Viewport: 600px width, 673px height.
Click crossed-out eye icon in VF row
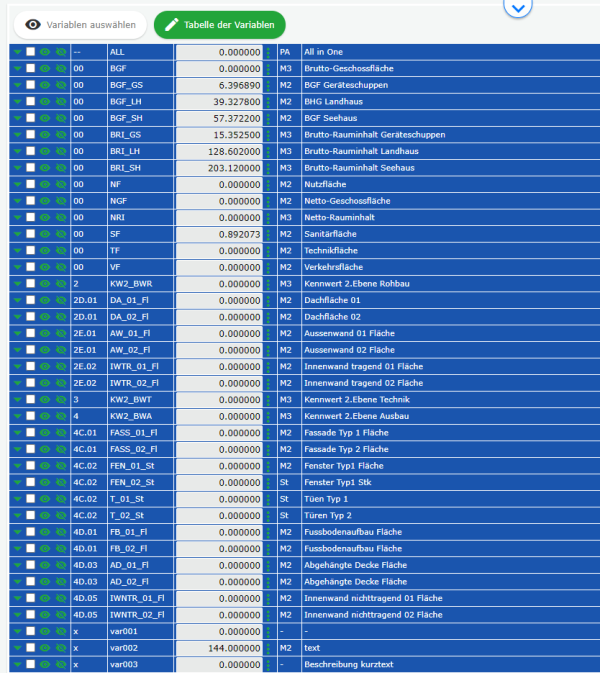click(x=61, y=267)
